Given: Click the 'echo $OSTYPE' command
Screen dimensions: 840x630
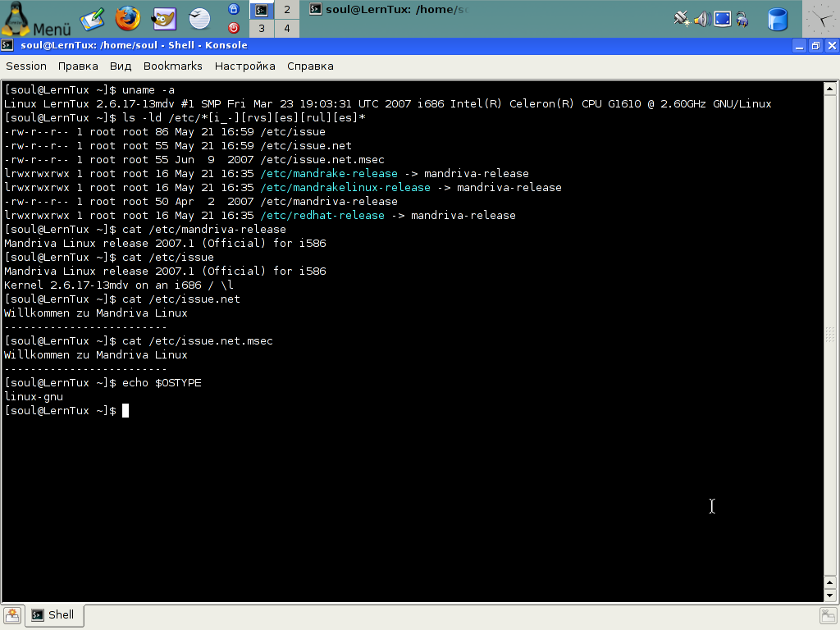Looking at the screenshot, I should tap(162, 382).
